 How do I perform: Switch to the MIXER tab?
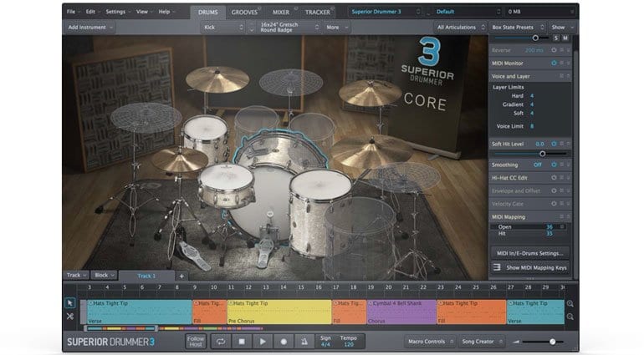pos(281,12)
